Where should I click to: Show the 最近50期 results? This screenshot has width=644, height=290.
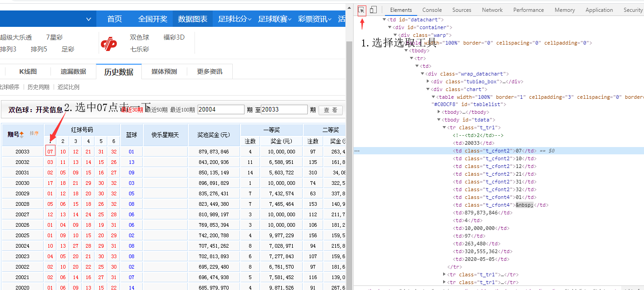(156, 110)
